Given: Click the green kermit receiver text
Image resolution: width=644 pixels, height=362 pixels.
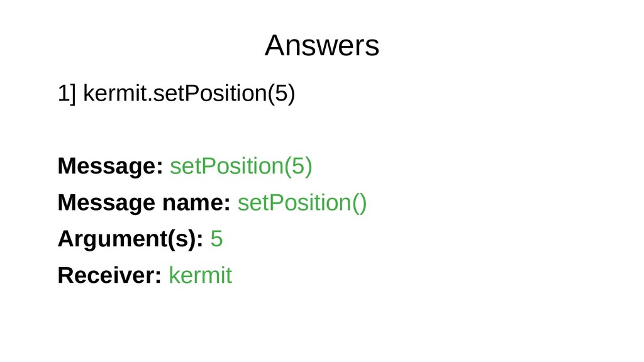Looking at the screenshot, I should click(201, 275).
